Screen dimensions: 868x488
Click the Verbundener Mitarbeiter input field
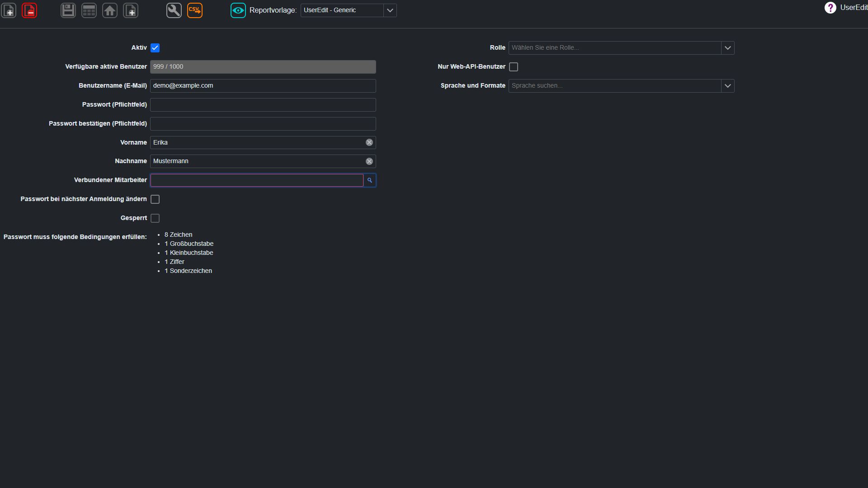(257, 180)
